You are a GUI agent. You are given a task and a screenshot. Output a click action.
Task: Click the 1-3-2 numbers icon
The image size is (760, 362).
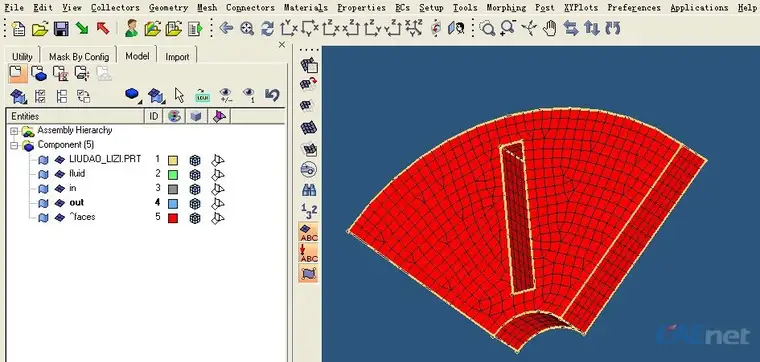pos(309,211)
